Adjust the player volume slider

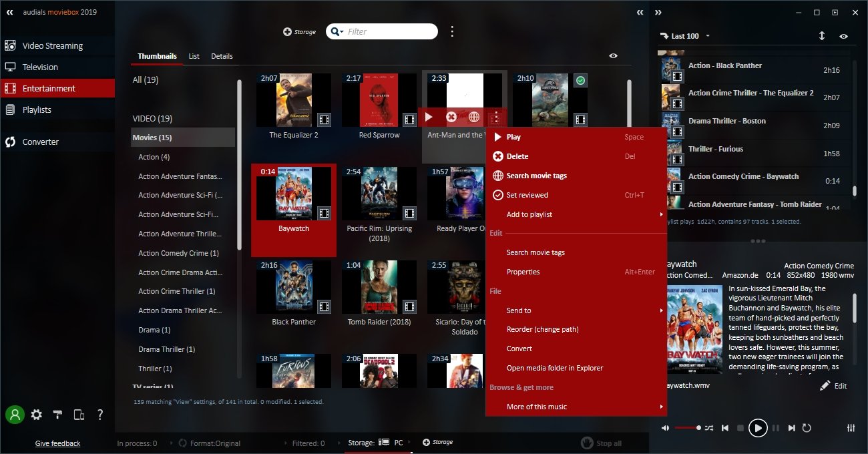point(688,428)
